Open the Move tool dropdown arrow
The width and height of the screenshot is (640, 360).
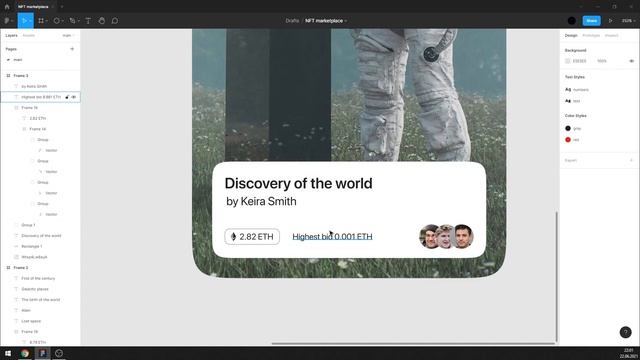(30, 21)
